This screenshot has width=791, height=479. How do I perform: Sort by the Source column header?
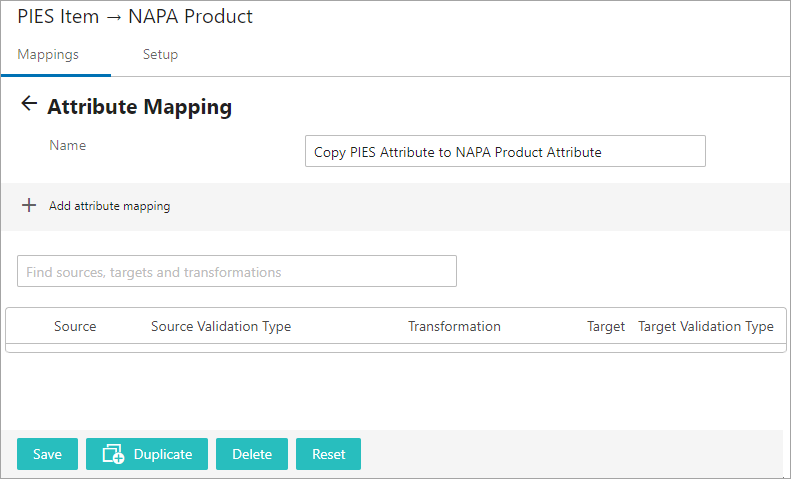[x=75, y=326]
